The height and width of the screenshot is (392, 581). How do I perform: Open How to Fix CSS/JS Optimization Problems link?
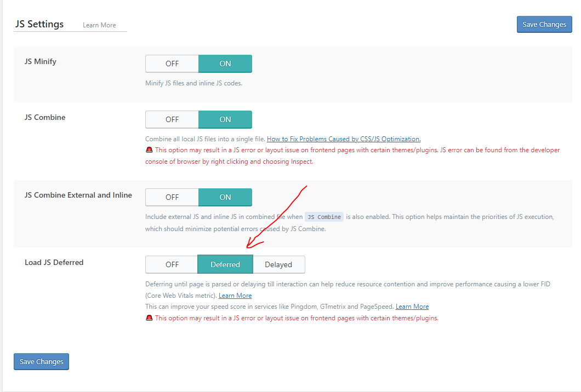344,139
